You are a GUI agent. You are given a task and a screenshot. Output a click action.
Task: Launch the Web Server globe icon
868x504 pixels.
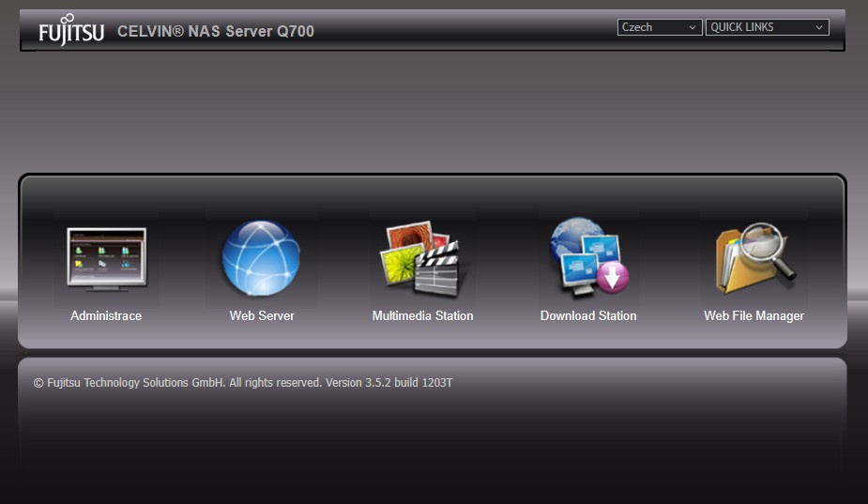click(261, 258)
